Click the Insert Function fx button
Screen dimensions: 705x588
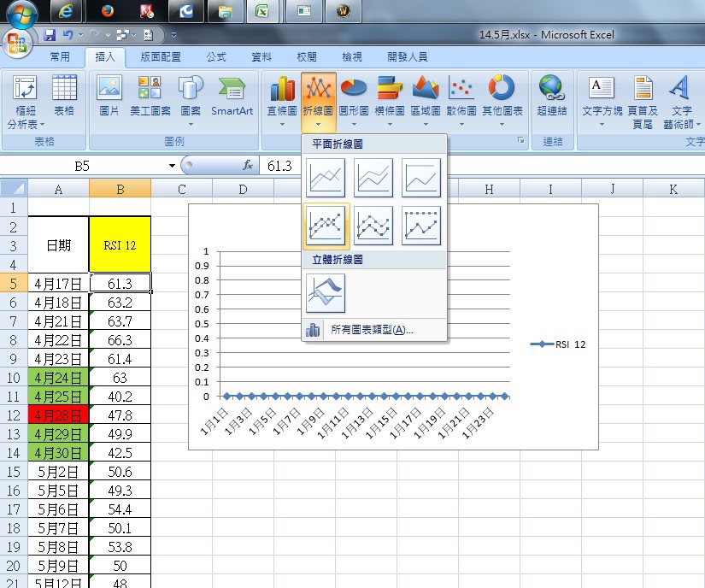[x=248, y=166]
